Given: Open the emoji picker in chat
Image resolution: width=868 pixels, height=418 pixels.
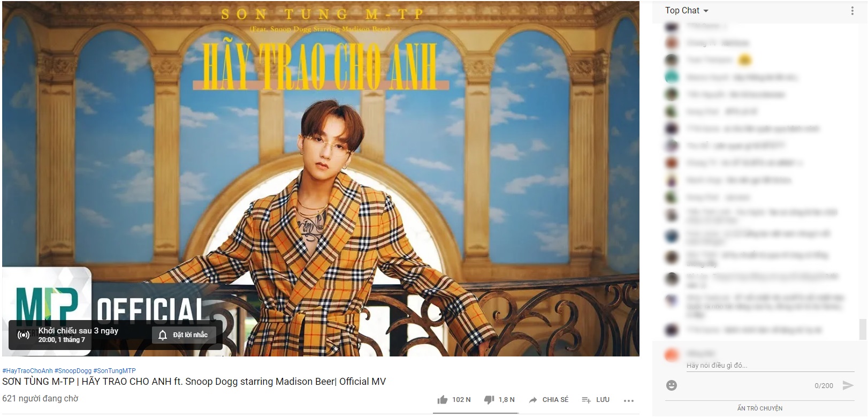Looking at the screenshot, I should click(x=672, y=385).
